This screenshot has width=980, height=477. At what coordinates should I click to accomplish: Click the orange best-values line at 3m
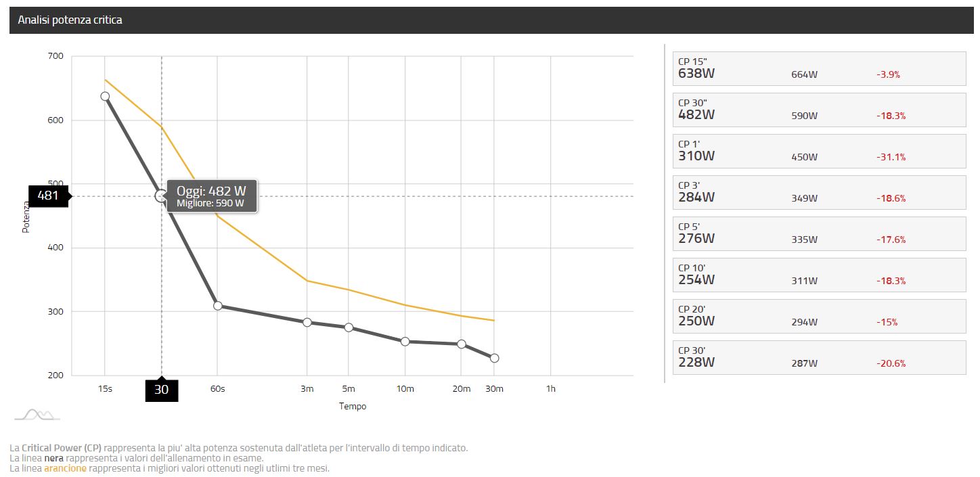pyautogui.click(x=307, y=280)
